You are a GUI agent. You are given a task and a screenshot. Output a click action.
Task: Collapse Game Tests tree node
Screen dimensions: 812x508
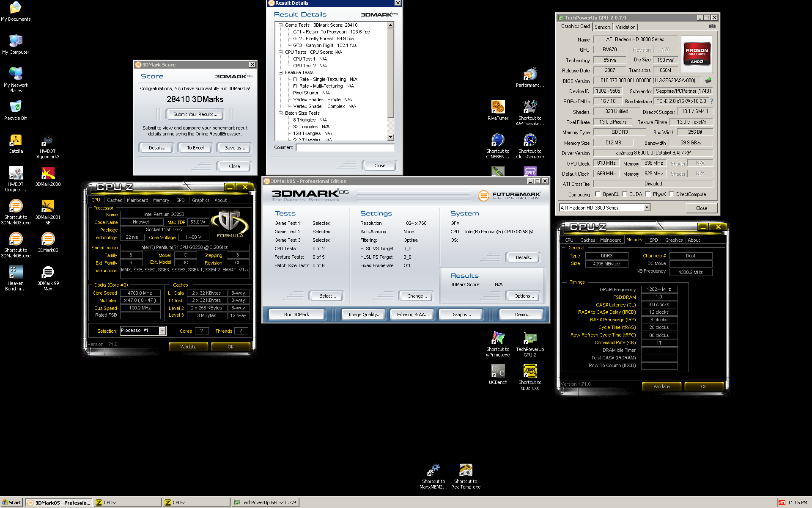pyautogui.click(x=280, y=25)
